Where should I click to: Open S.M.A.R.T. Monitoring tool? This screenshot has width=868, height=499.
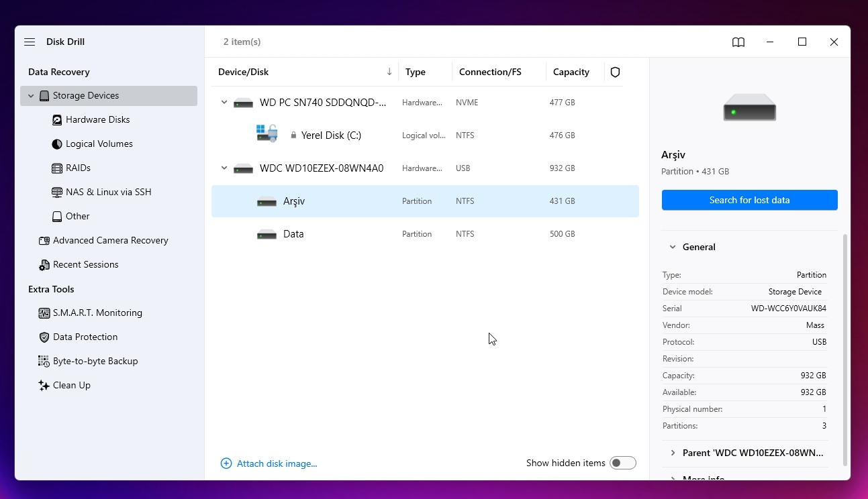click(97, 313)
